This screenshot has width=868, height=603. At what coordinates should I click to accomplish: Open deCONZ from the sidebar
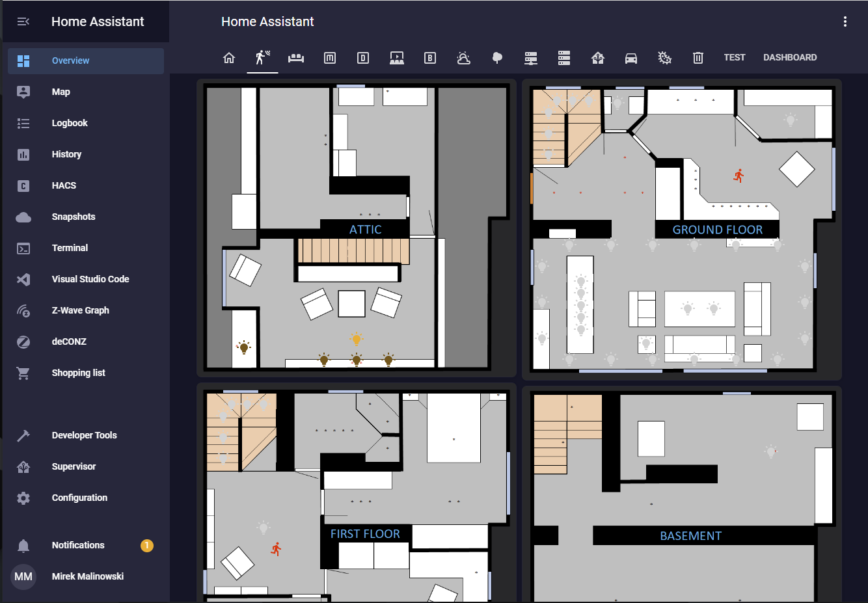click(86, 342)
